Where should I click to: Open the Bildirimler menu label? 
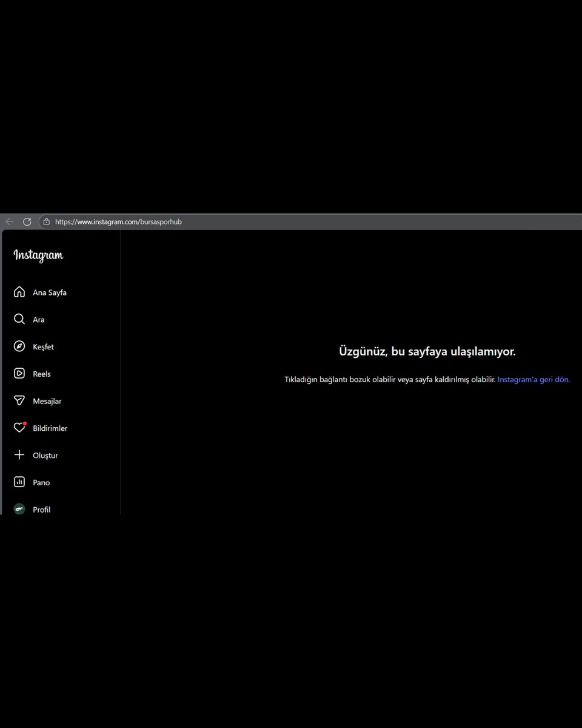coord(50,428)
